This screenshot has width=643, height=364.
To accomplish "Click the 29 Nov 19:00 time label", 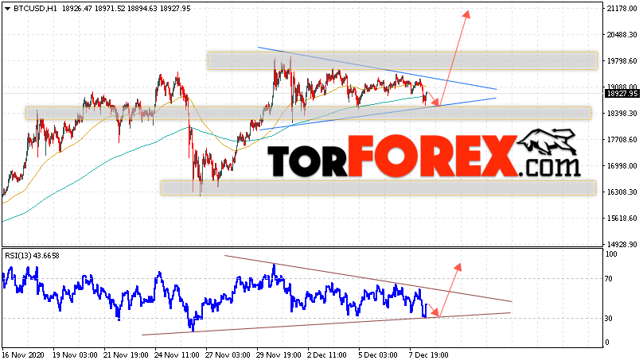I will tap(279, 355).
